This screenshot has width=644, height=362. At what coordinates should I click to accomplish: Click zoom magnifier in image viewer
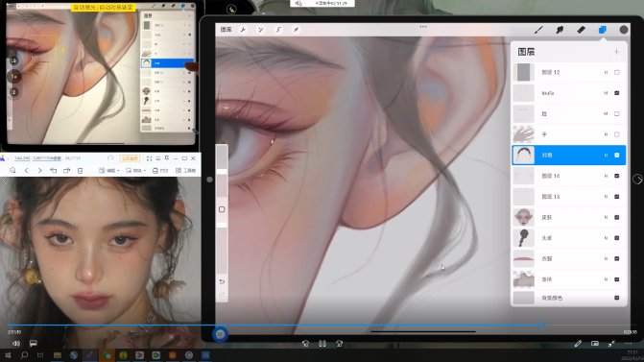click(12, 171)
